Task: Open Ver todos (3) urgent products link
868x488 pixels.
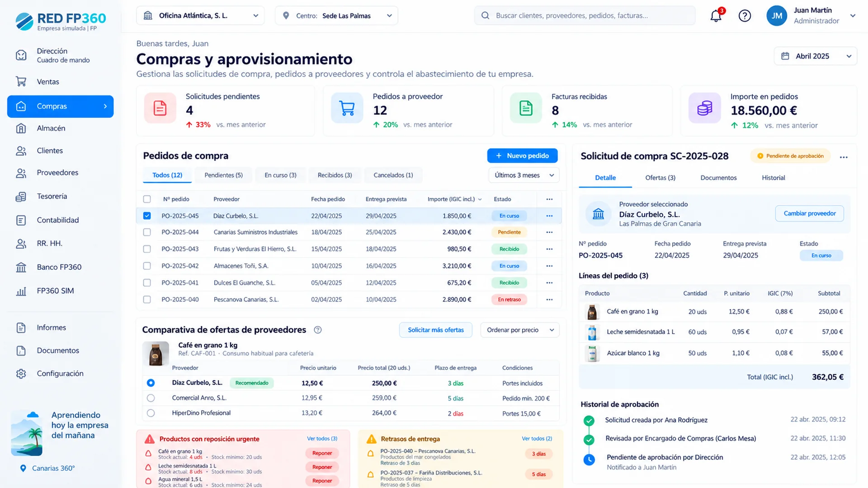Action: point(322,439)
